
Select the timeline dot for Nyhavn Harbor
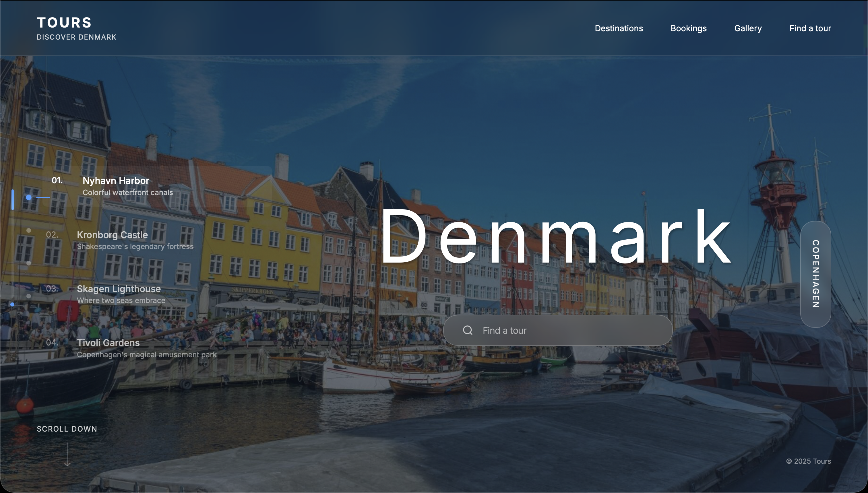pyautogui.click(x=28, y=197)
